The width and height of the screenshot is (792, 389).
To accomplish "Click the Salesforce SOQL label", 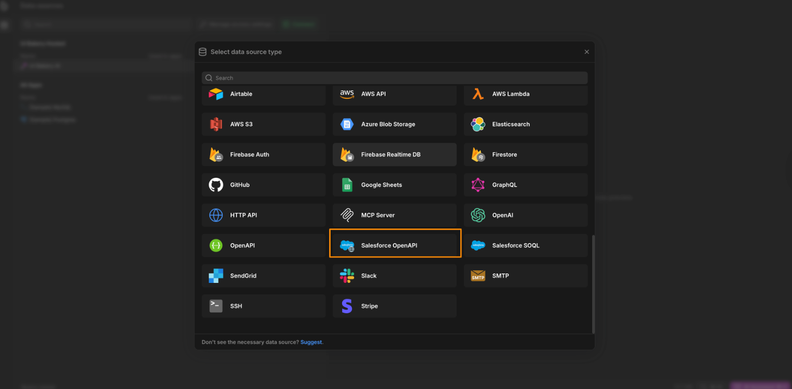I will click(516, 246).
